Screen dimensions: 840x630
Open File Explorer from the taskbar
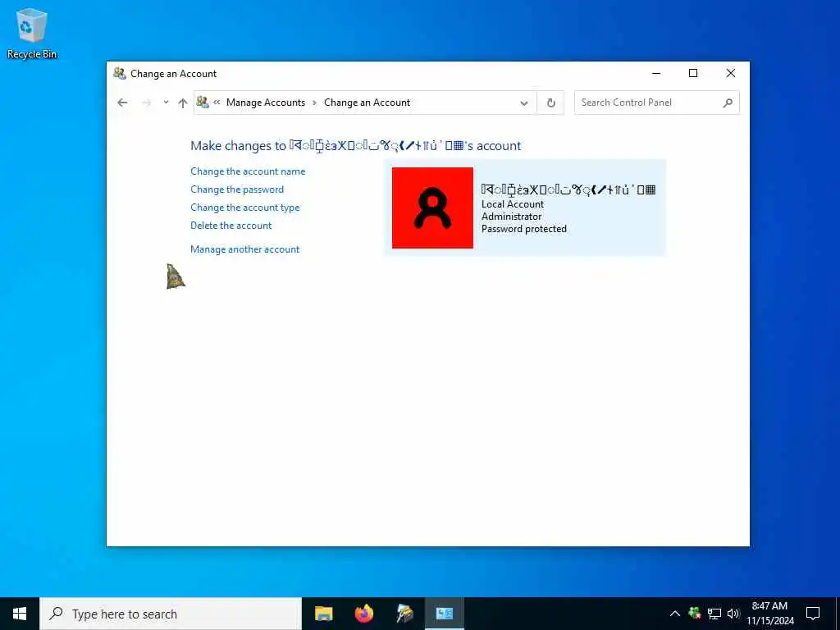tap(323, 614)
